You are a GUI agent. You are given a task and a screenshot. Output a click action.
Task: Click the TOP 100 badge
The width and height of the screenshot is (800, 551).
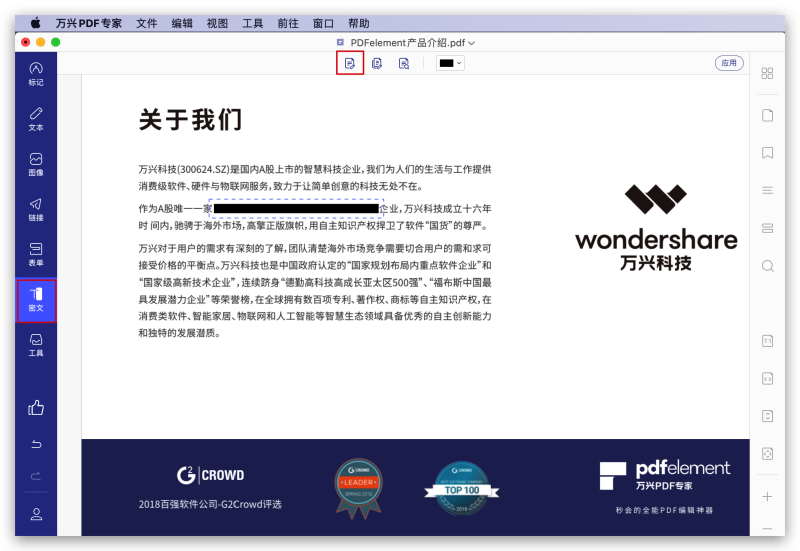pos(462,488)
